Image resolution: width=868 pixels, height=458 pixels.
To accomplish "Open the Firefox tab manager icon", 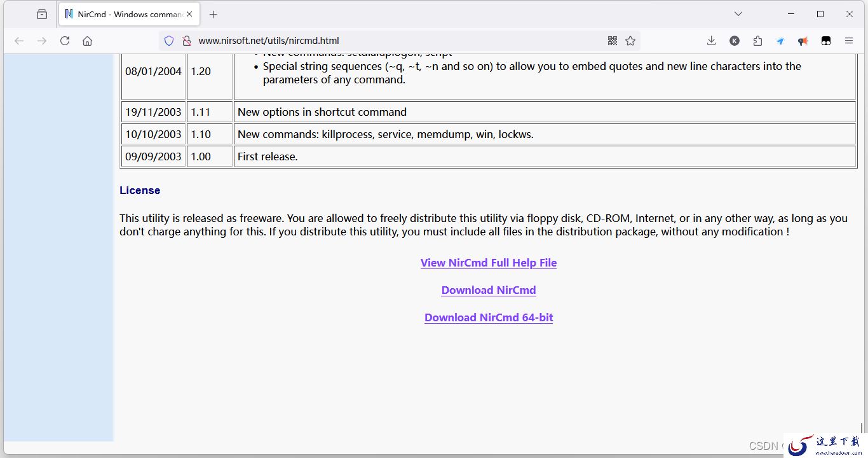I will coord(42,14).
